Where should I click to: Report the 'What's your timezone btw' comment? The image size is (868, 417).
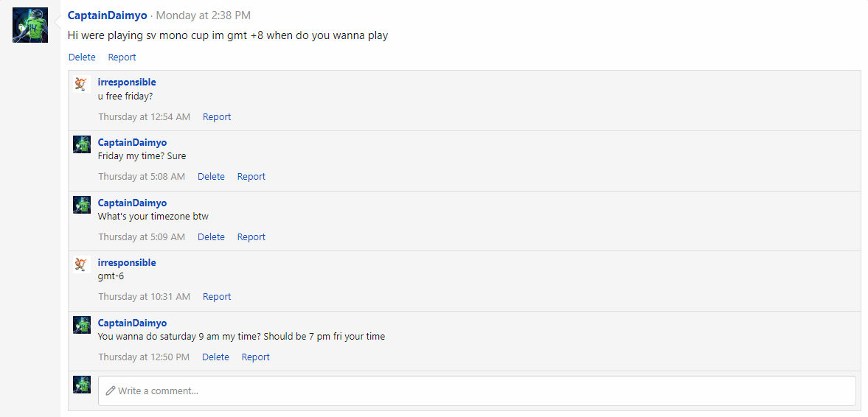(x=251, y=236)
